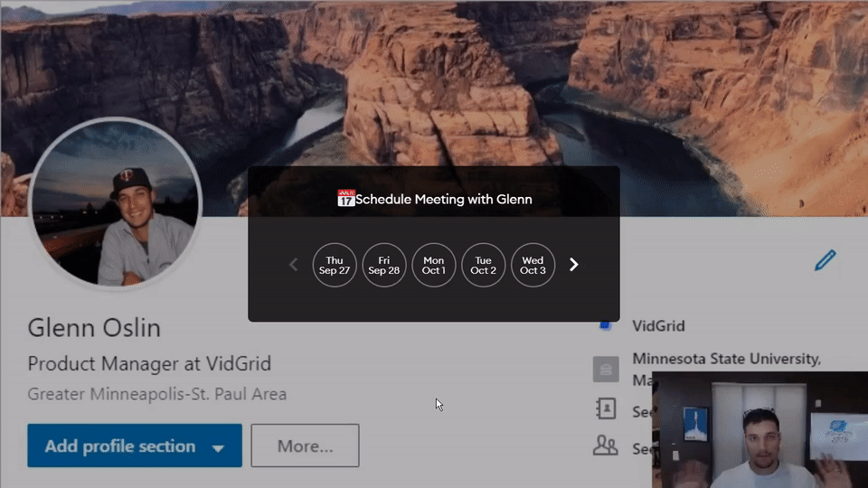Screen dimensions: 868x488
Task: Click the More... button
Action: click(x=305, y=446)
